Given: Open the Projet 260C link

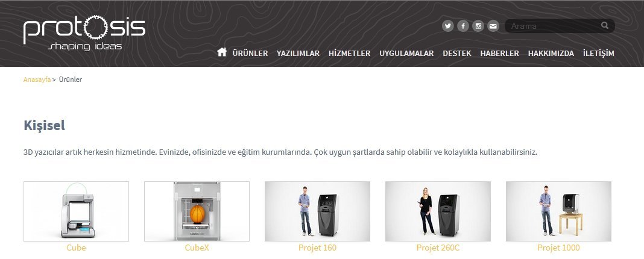Looking at the screenshot, I should click(x=438, y=248).
